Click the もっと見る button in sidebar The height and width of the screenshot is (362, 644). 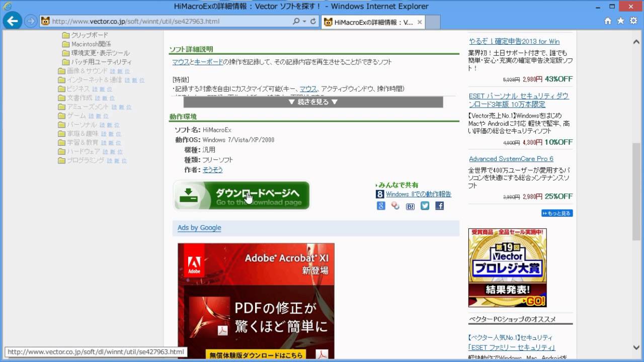557,213
